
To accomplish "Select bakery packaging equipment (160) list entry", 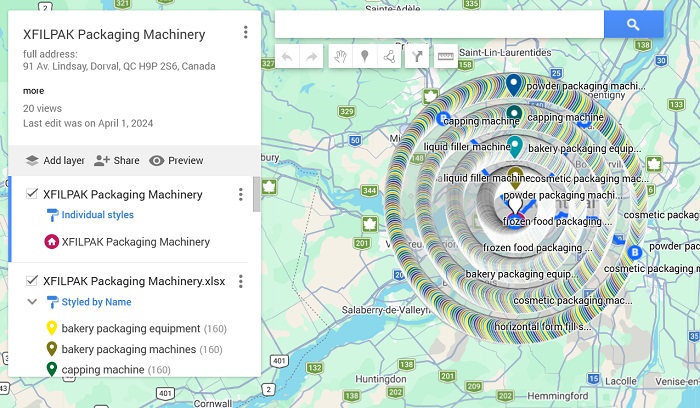I will [x=144, y=329].
